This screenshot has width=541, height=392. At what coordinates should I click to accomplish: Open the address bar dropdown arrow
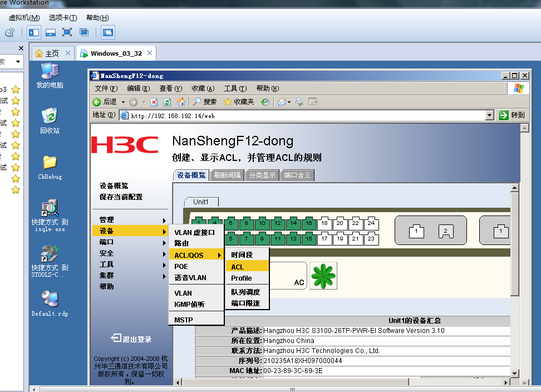[x=490, y=115]
